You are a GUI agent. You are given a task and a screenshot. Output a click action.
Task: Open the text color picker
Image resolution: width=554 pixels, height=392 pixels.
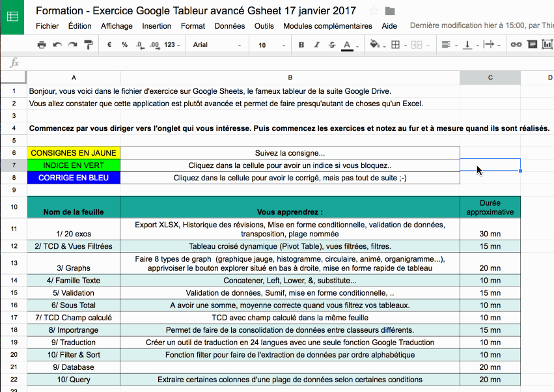(x=347, y=45)
